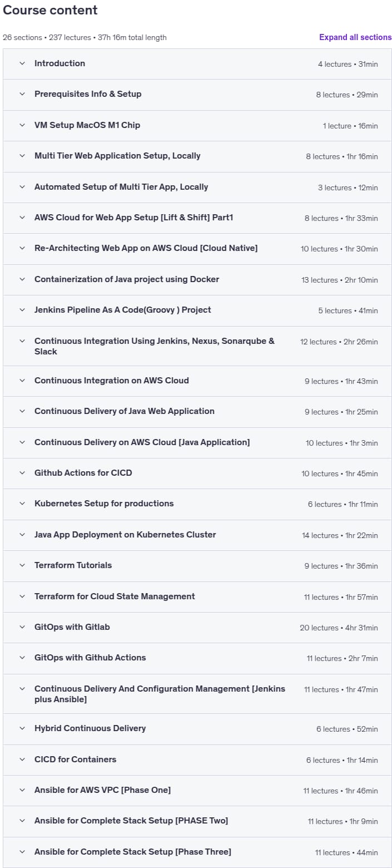392x868 pixels.
Task: Expand chevron for Multi Tier Web Application Setup, Locally
Action: click(x=22, y=156)
